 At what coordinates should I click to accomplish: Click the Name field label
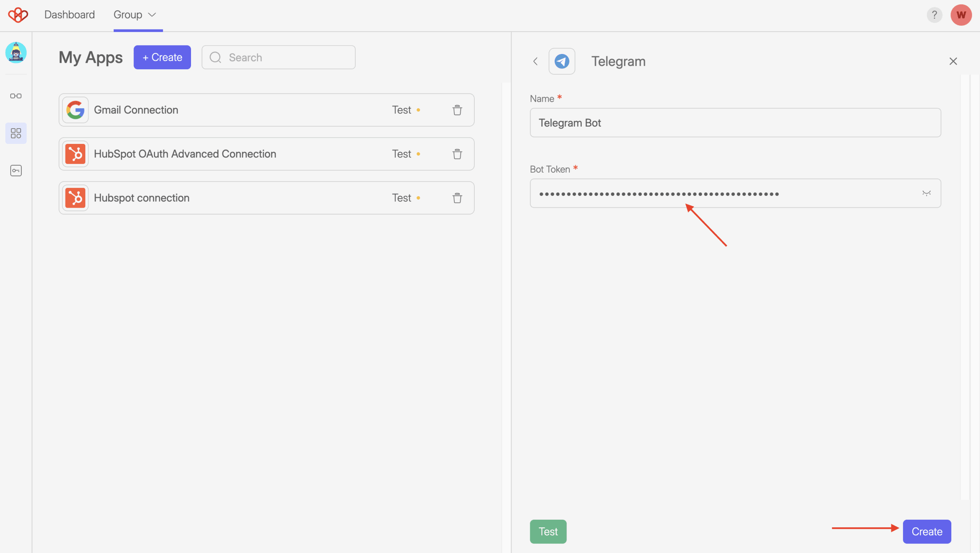click(x=542, y=99)
